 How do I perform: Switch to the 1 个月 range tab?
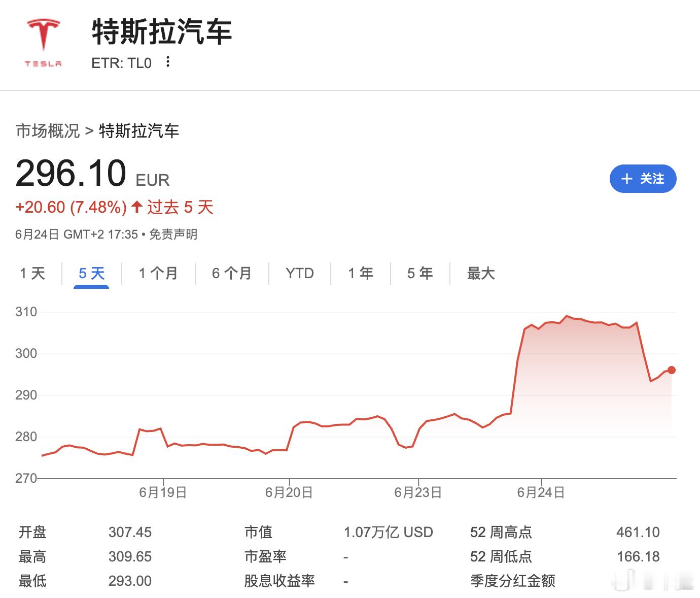tap(158, 274)
